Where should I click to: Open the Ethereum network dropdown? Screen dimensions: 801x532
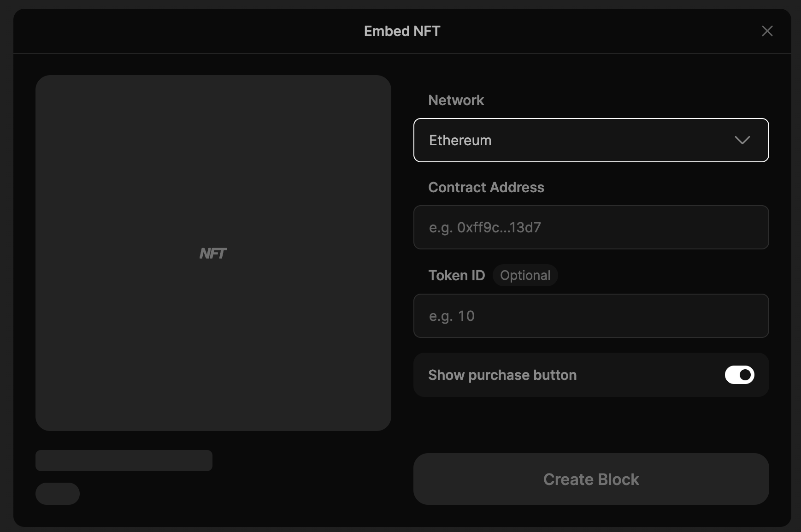pyautogui.click(x=591, y=140)
